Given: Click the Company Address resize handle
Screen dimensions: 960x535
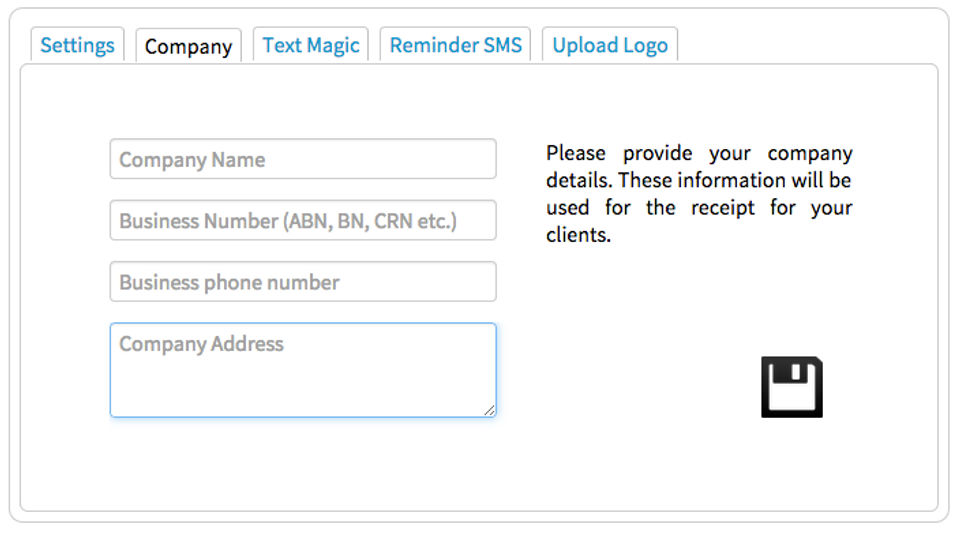Looking at the screenshot, I should click(490, 410).
